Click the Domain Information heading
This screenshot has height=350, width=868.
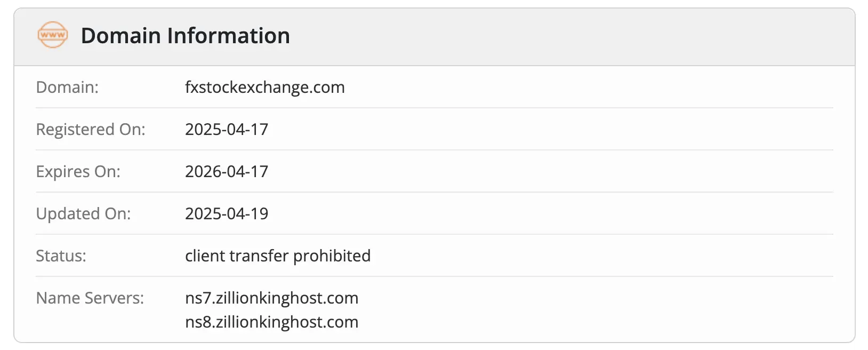185,36
